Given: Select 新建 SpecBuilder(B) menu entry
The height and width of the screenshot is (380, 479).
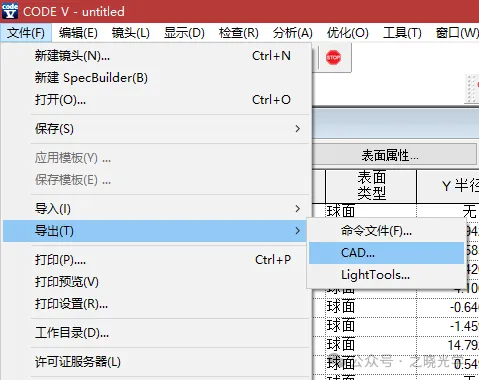Looking at the screenshot, I should point(156,78).
